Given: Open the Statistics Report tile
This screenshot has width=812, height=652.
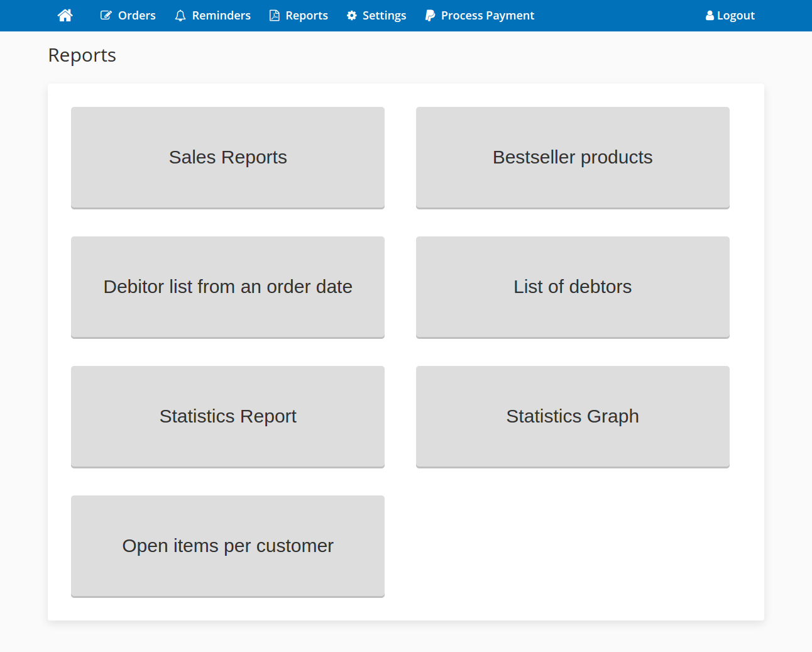Looking at the screenshot, I should pos(228,416).
